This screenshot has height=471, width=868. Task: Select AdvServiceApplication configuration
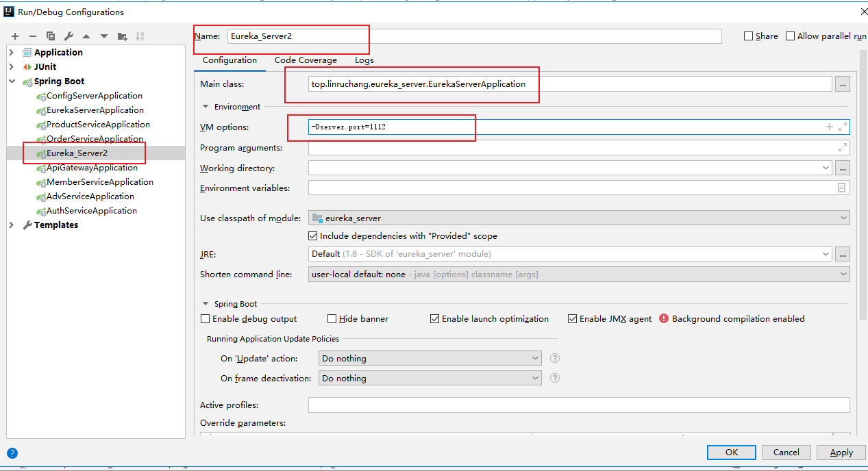tap(90, 196)
